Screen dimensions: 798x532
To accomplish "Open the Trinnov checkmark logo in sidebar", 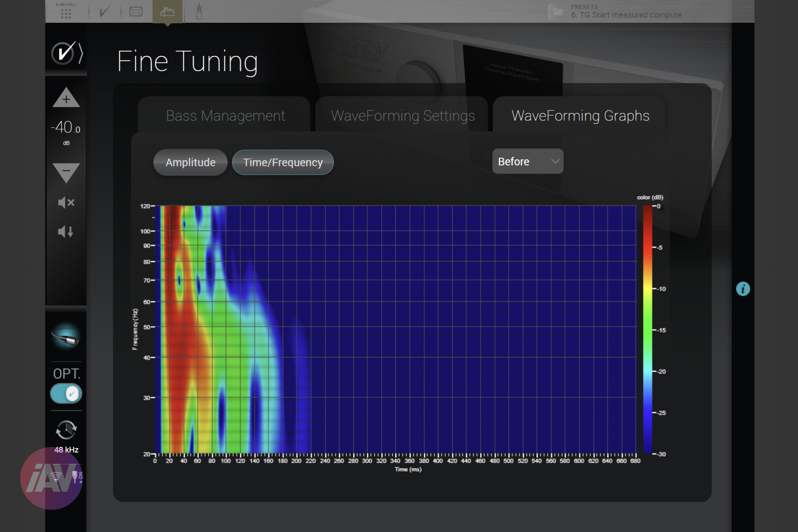I will pyautogui.click(x=67, y=53).
